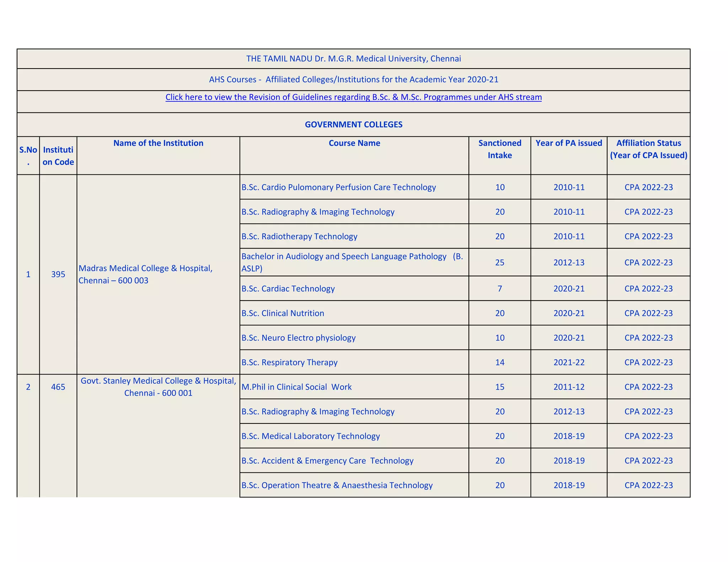Click the Year of PA issued header
The width and height of the screenshot is (728, 562).
(x=568, y=143)
